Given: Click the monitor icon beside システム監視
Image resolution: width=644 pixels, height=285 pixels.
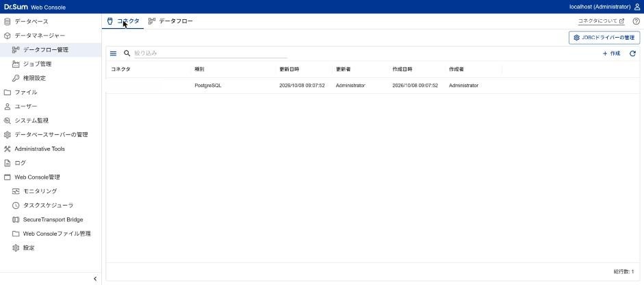Looking at the screenshot, I should pos(7,121).
